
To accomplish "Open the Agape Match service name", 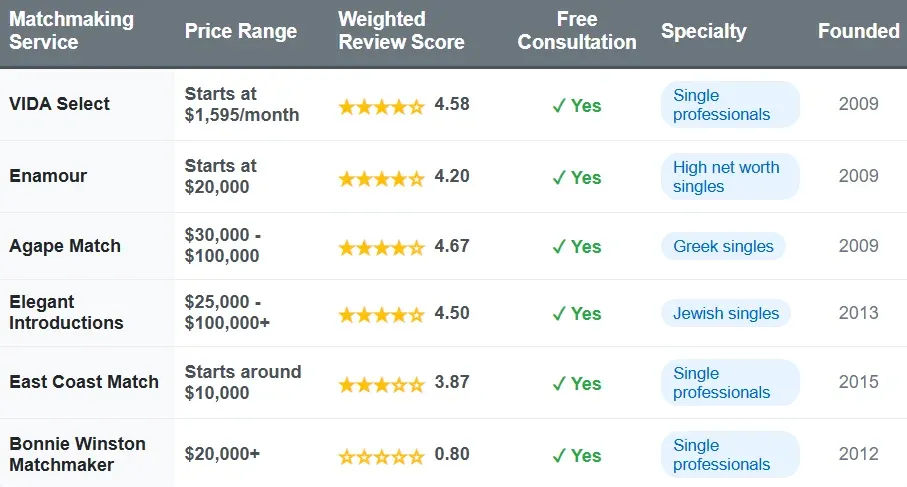I will [65, 246].
